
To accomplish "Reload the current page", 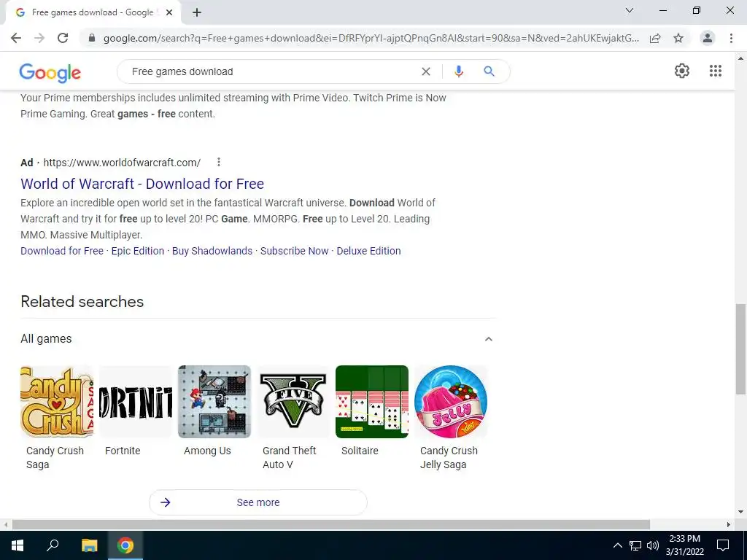I will [63, 38].
